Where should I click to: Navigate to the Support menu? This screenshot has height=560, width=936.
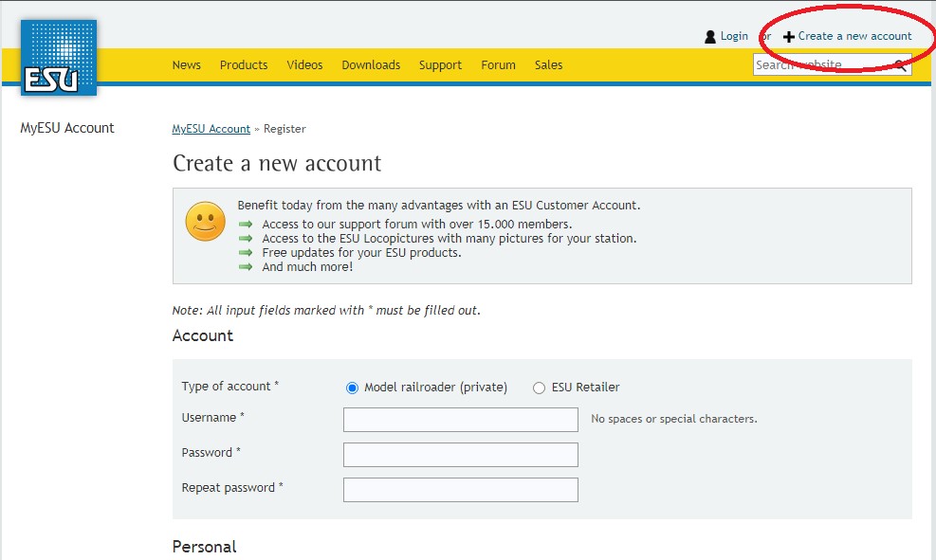point(440,65)
